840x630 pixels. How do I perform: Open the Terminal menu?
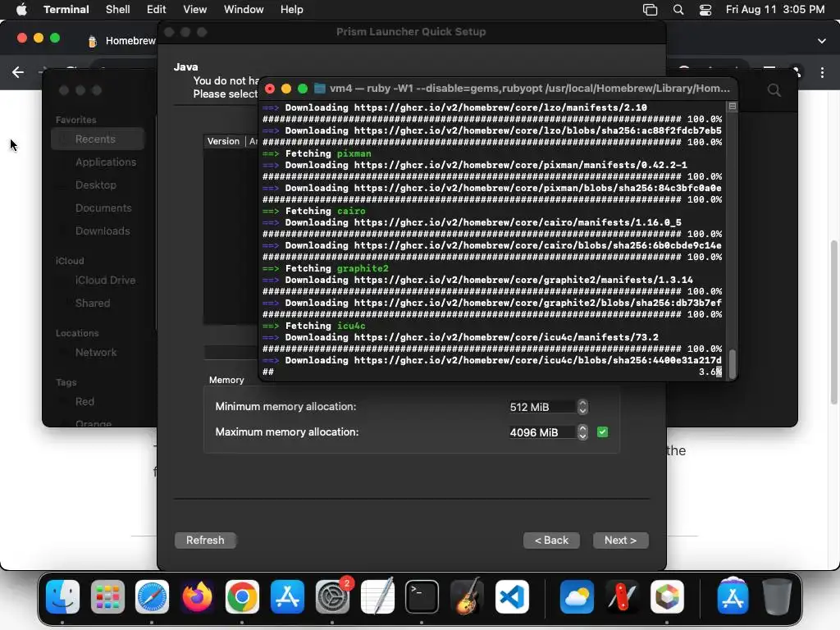pos(66,10)
